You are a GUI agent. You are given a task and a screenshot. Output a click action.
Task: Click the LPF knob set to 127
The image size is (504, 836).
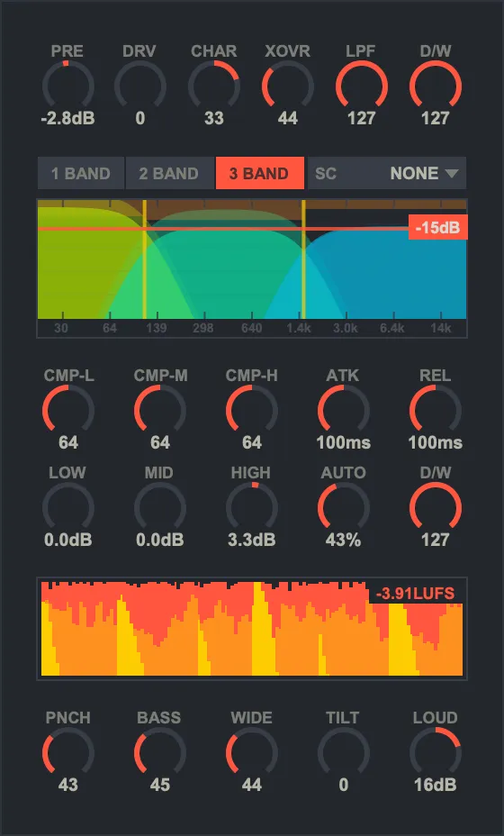point(362,86)
